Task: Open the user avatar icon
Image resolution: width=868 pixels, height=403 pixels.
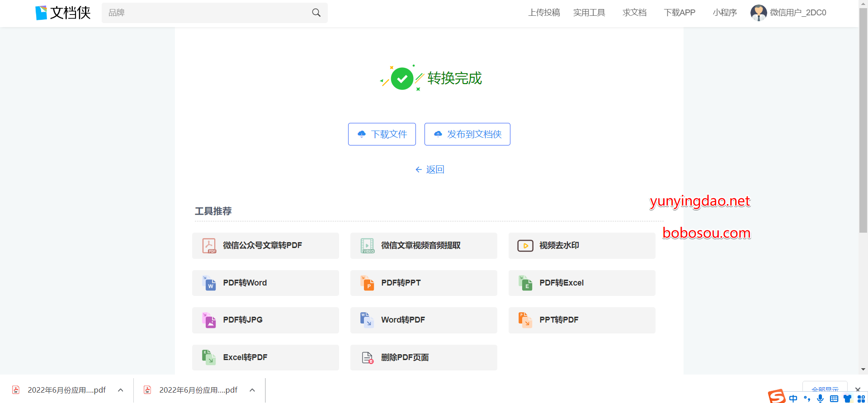Action: [x=758, y=13]
